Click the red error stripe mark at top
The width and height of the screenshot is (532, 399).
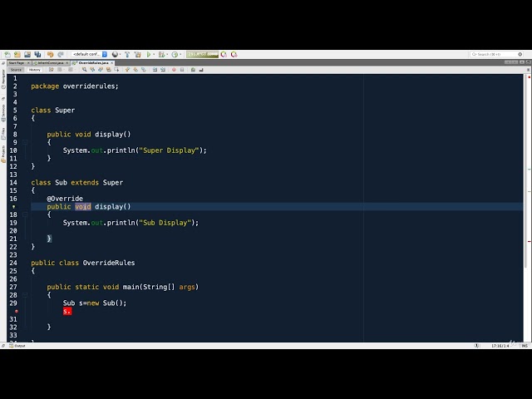(529, 77)
